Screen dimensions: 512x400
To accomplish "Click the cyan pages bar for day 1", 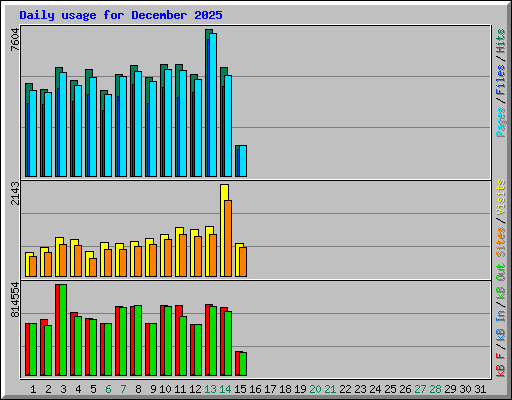I will (x=33, y=133).
